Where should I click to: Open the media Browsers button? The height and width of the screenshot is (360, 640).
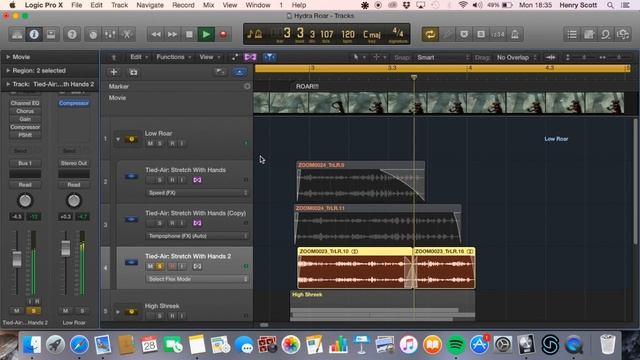tap(623, 34)
